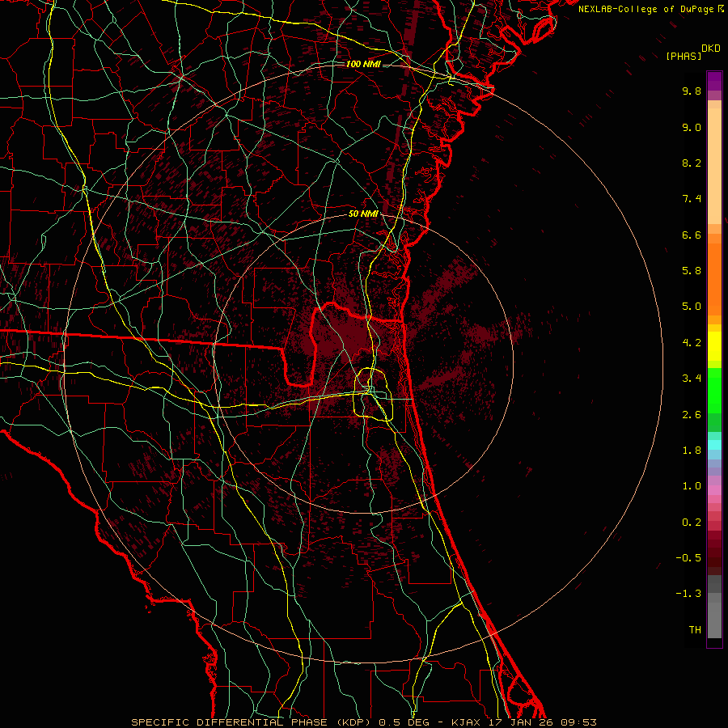This screenshot has width=728, height=728.
Task: Click the 5.8 scale value
Action: click(692, 271)
